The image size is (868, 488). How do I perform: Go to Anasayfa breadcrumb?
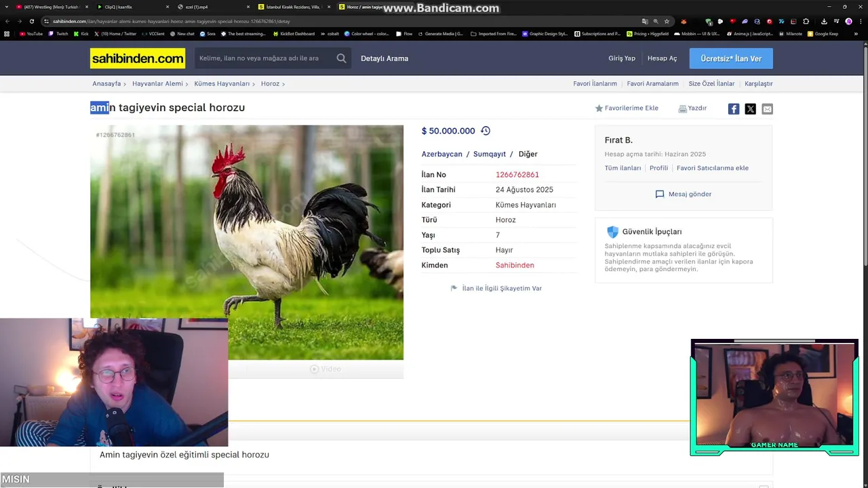click(x=106, y=84)
